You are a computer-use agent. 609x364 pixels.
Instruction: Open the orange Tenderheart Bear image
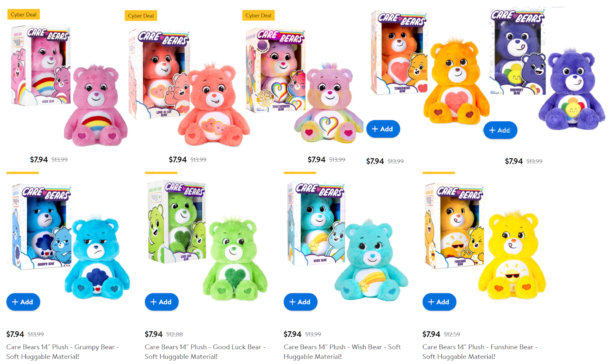430,68
